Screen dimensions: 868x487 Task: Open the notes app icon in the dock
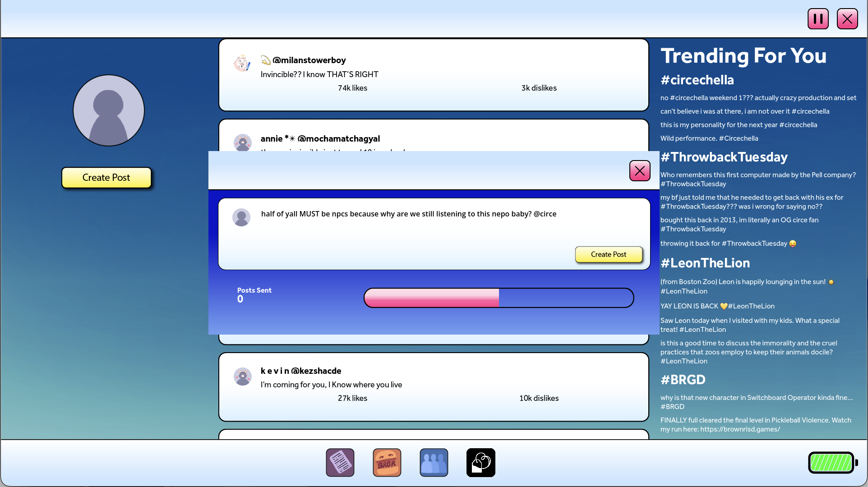click(340, 462)
